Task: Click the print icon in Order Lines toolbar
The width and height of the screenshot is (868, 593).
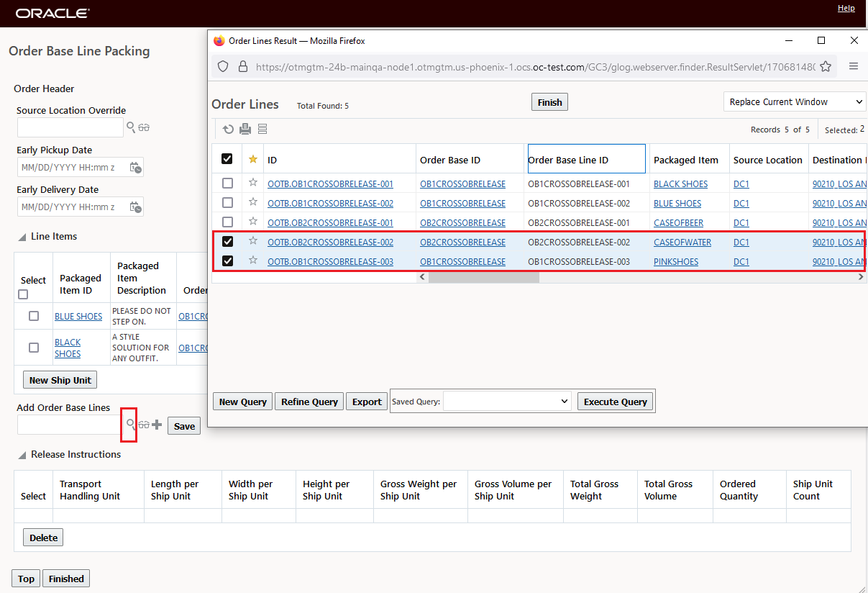Action: (x=245, y=130)
